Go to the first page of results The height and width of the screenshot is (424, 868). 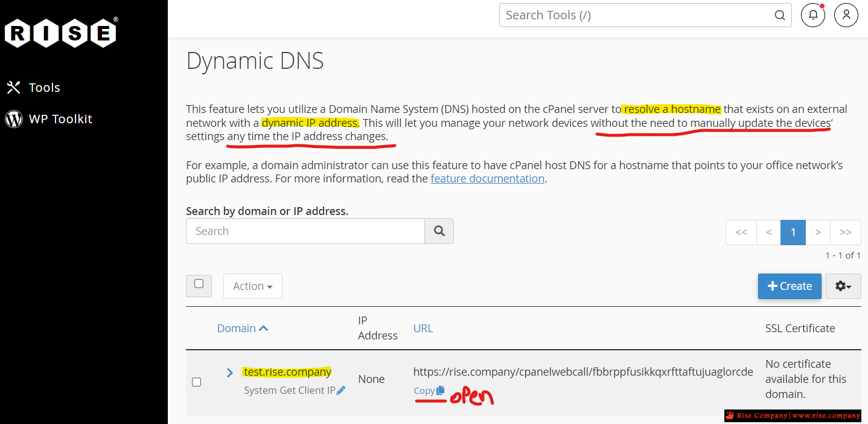coord(741,232)
